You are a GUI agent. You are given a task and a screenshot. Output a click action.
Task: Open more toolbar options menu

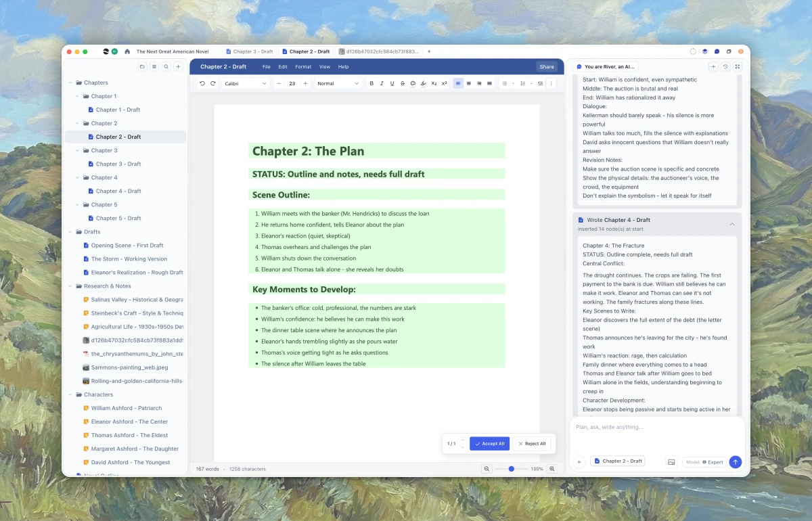click(x=551, y=83)
